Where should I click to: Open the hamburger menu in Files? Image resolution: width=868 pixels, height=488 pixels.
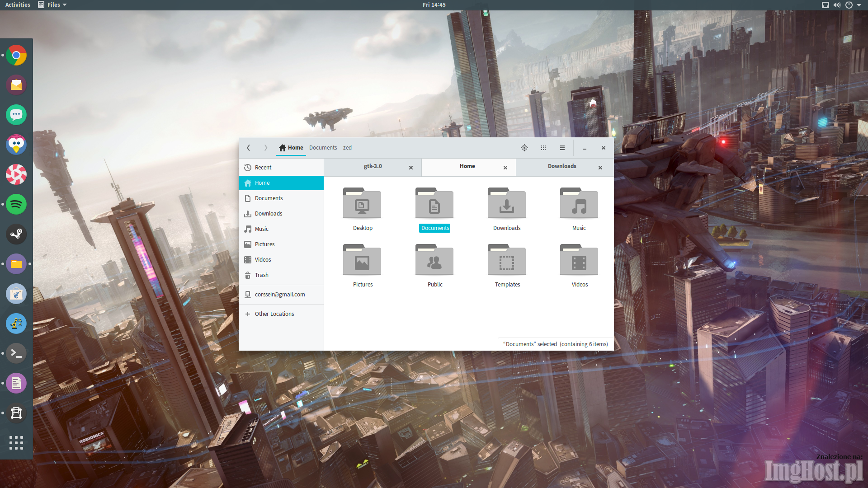pyautogui.click(x=562, y=148)
